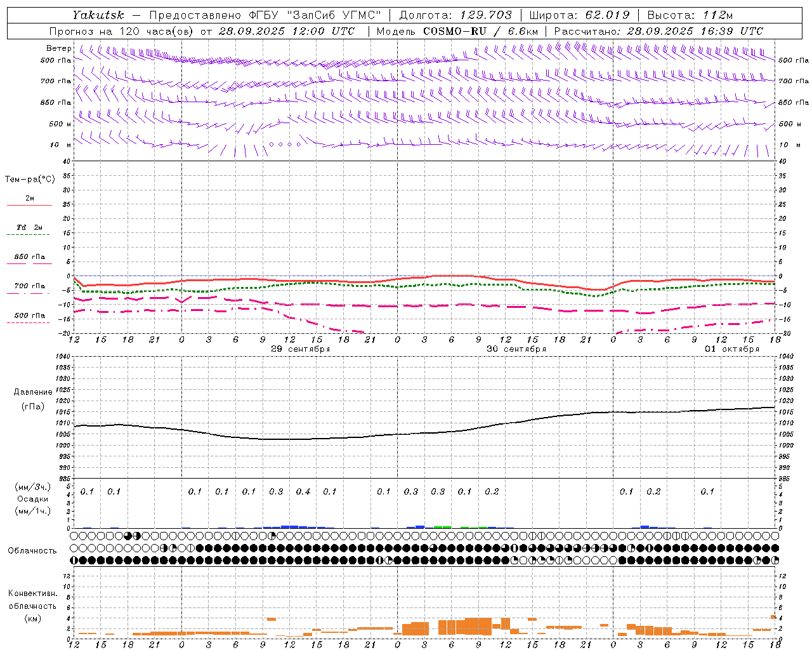Click the 'Ветер' wind panel label
The height and width of the screenshot is (650, 812).
pos(58,48)
